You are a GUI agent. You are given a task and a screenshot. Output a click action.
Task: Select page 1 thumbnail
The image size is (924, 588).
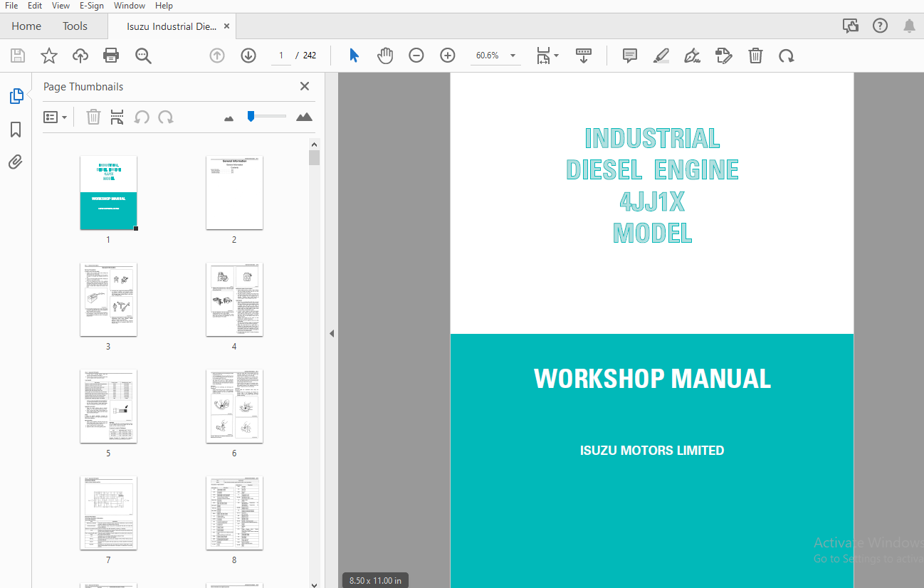(x=108, y=193)
